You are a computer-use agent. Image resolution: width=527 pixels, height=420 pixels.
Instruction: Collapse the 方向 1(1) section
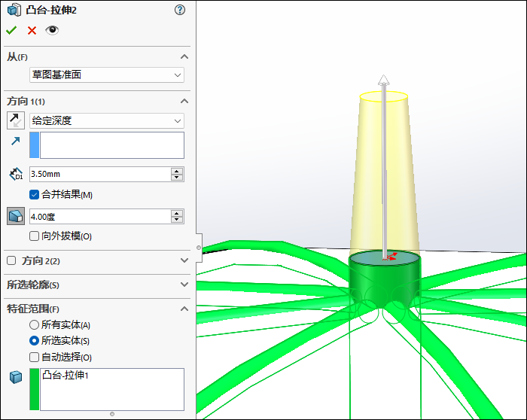coord(184,101)
